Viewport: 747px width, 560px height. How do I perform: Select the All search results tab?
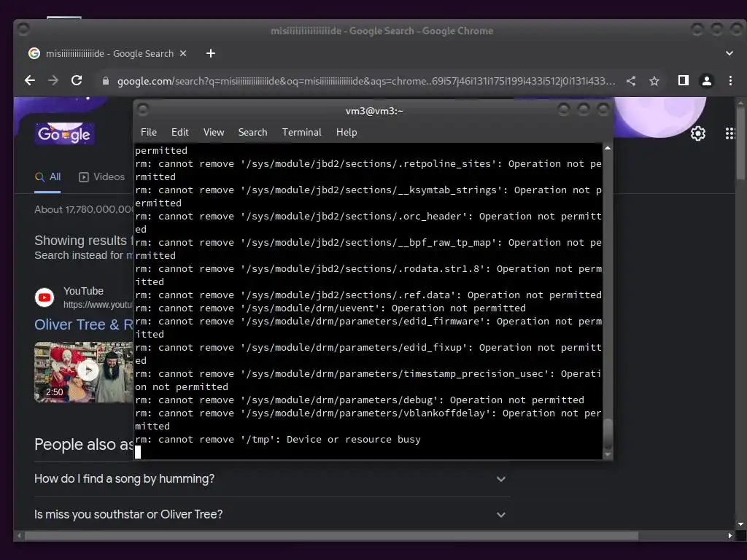pyautogui.click(x=47, y=177)
